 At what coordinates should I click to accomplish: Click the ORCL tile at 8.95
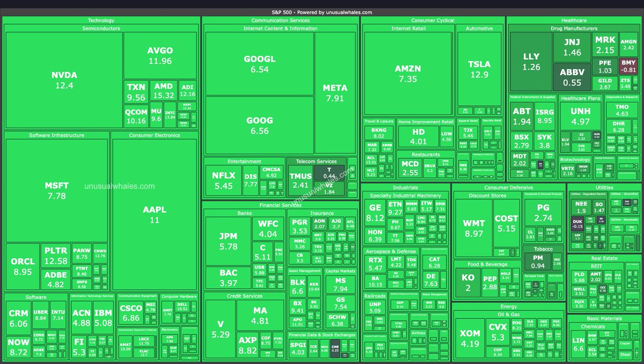point(23,266)
